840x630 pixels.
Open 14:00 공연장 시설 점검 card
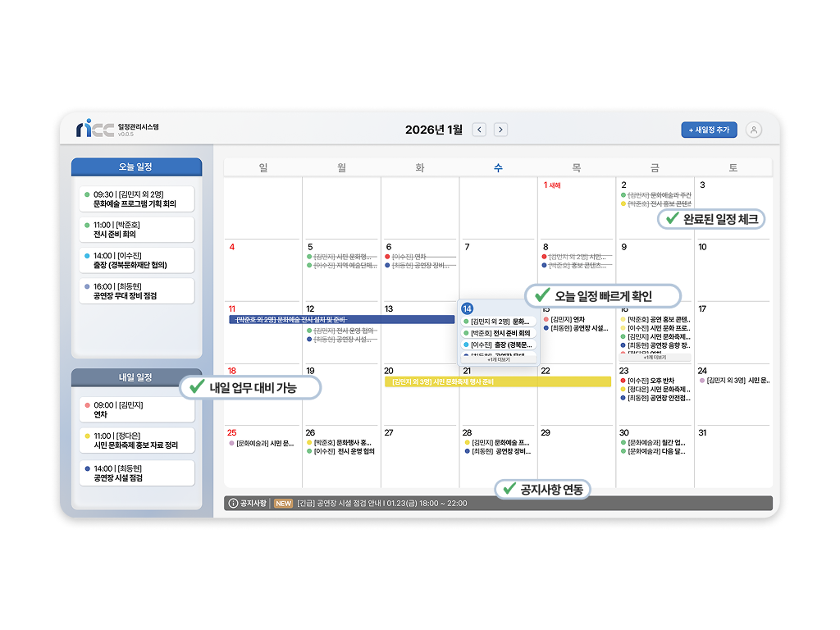(137, 473)
